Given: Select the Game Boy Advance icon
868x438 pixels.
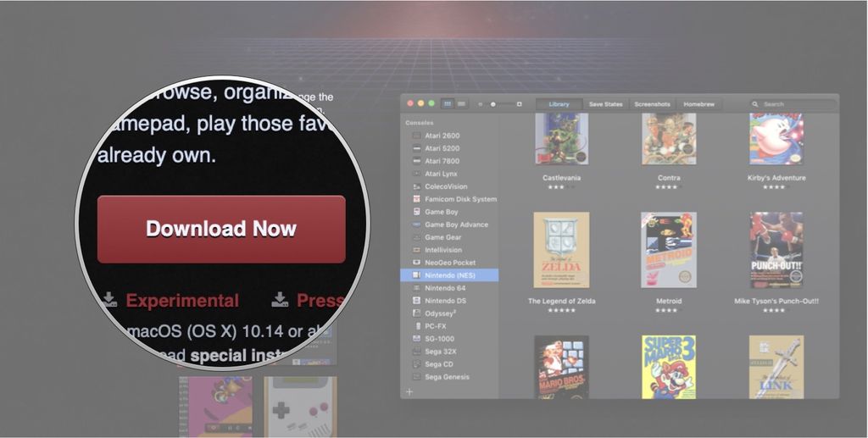Looking at the screenshot, I should [x=417, y=225].
